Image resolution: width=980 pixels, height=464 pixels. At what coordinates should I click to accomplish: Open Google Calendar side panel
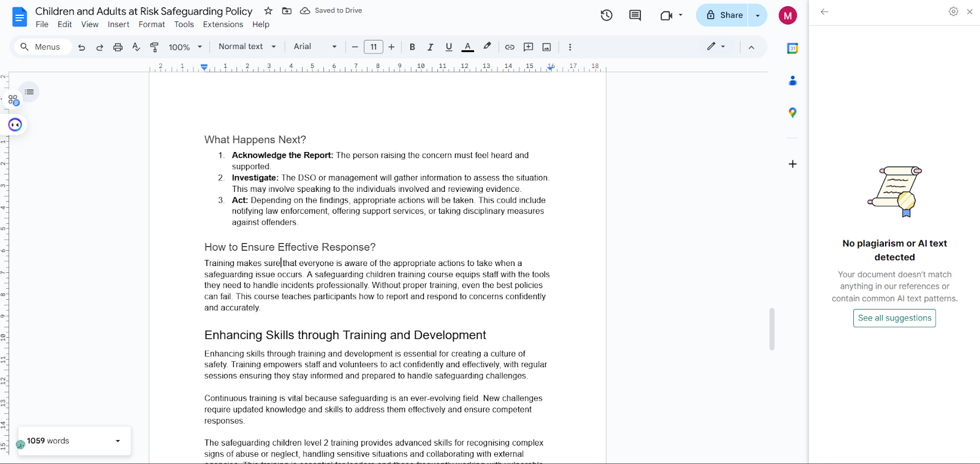pyautogui.click(x=793, y=48)
